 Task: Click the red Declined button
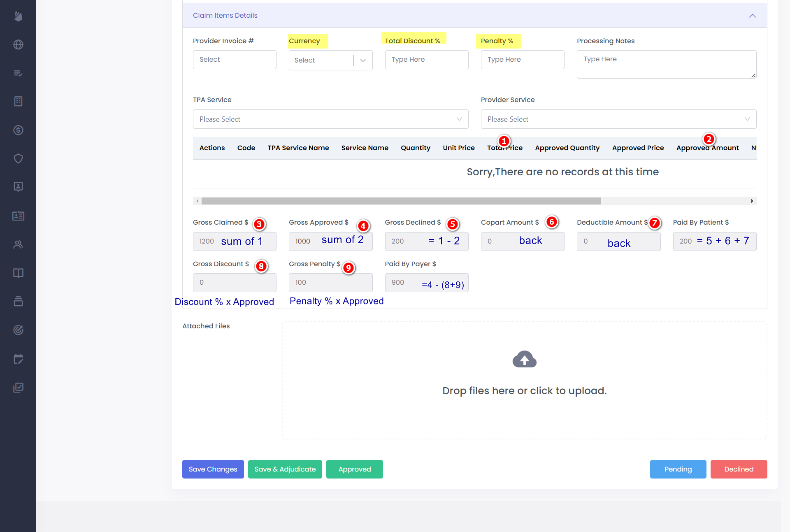click(x=739, y=469)
